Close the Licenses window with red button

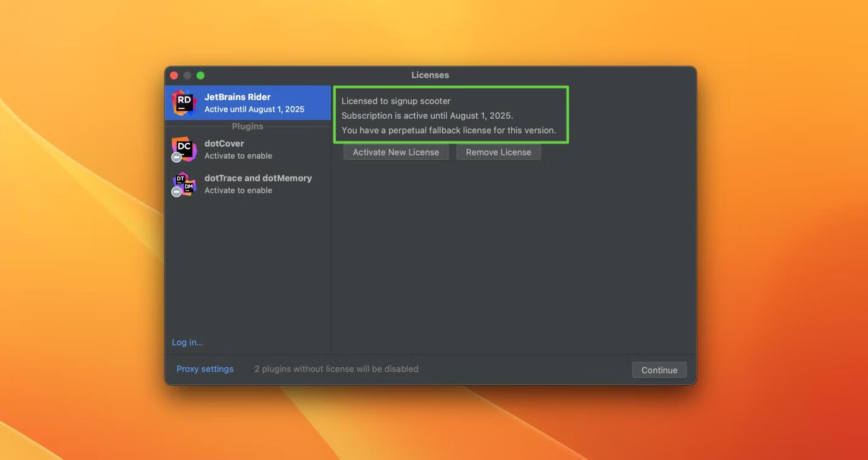pyautogui.click(x=174, y=75)
